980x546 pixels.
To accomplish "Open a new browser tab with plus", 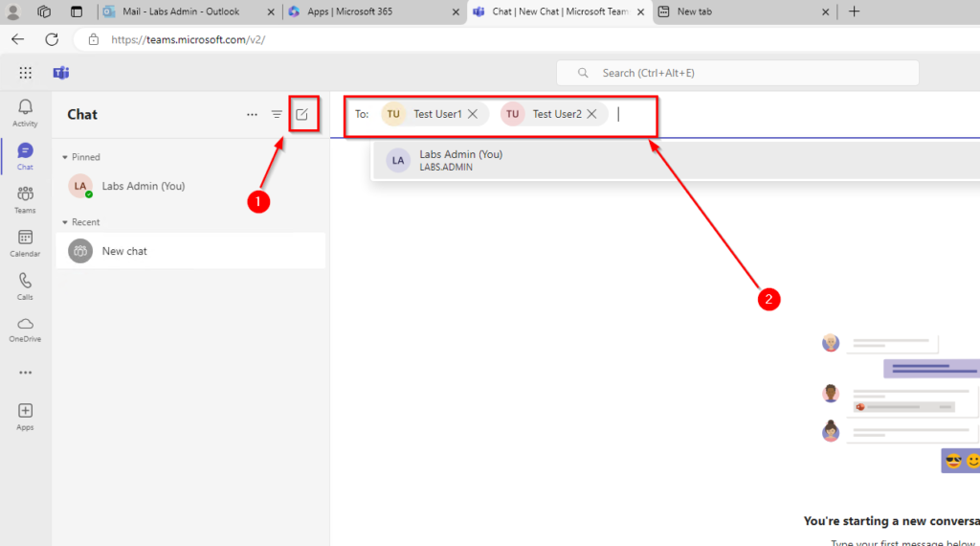I will pos(855,11).
